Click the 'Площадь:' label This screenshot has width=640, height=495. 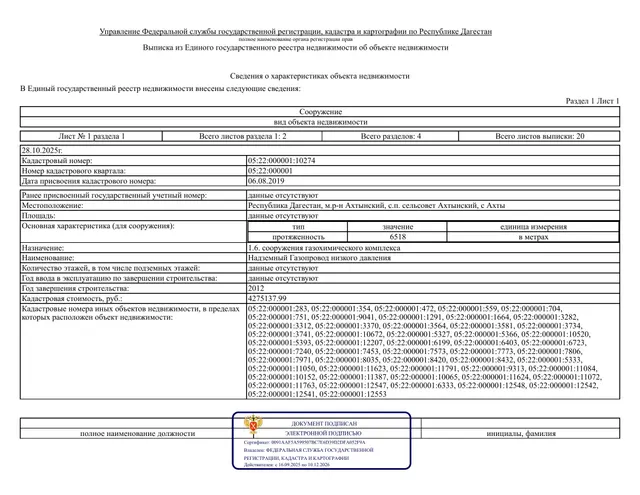[x=38, y=216]
